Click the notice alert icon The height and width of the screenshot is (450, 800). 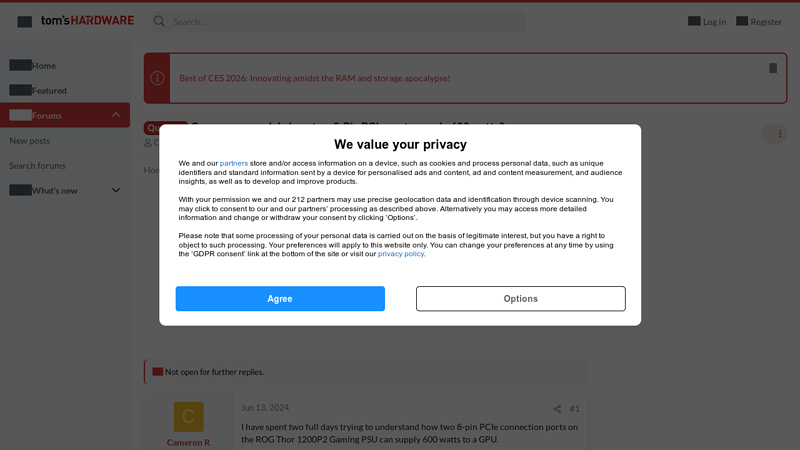pos(157,78)
